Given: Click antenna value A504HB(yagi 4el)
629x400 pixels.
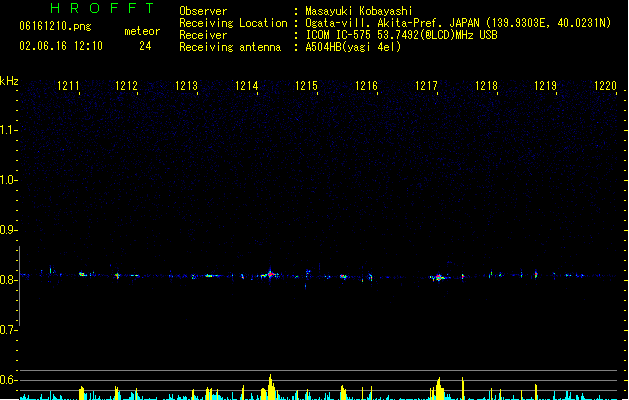Looking at the screenshot, I should point(353,47).
